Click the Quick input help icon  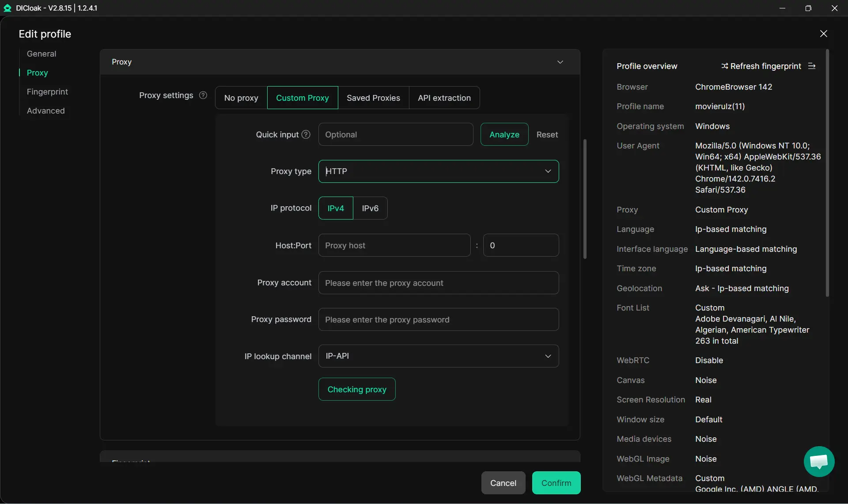pos(306,134)
